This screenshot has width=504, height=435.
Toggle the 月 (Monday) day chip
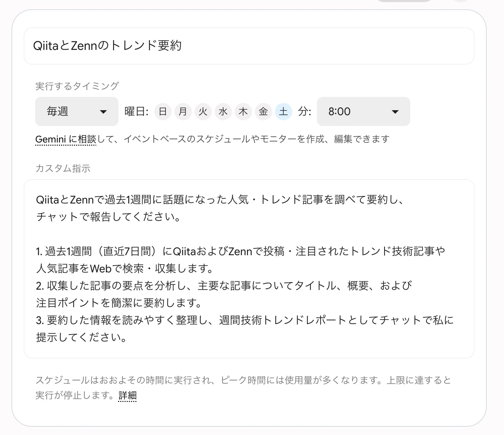[183, 112]
